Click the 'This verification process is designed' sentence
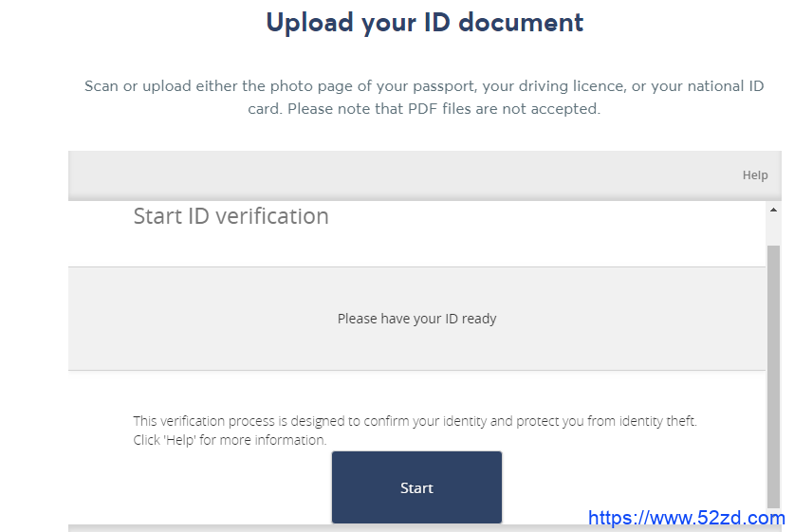The width and height of the screenshot is (794, 532). point(415,421)
